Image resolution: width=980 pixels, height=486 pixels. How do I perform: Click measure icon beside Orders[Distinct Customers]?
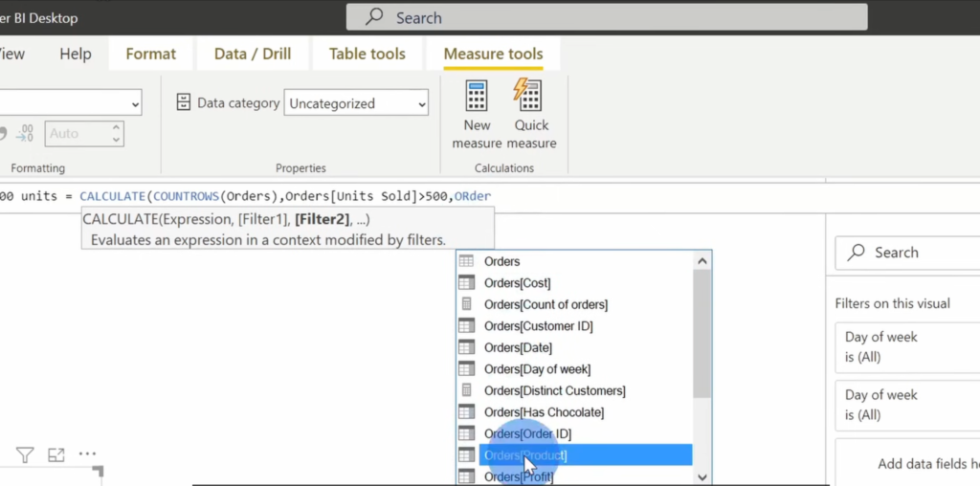point(466,390)
